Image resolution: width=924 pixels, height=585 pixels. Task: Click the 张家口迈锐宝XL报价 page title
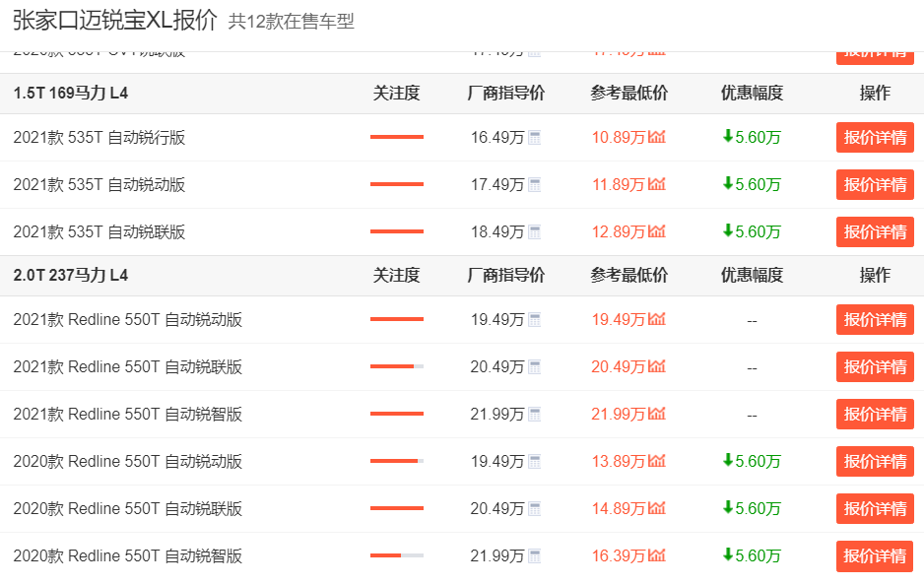click(115, 20)
